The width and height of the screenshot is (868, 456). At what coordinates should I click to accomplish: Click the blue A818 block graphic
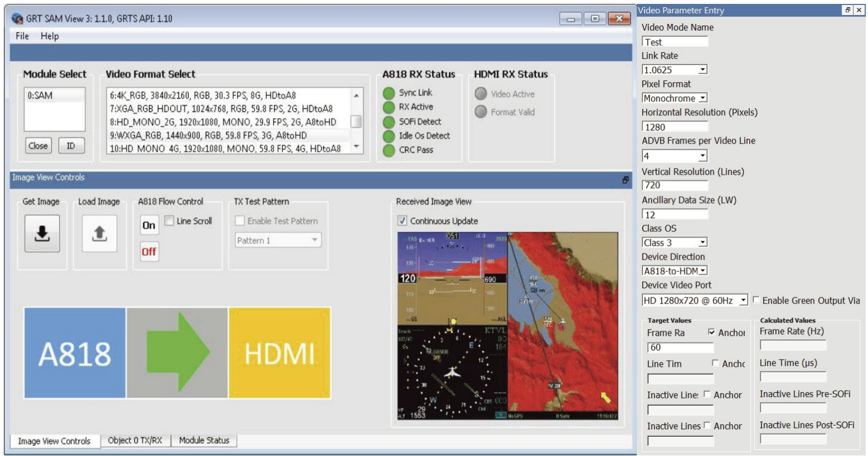[75, 353]
